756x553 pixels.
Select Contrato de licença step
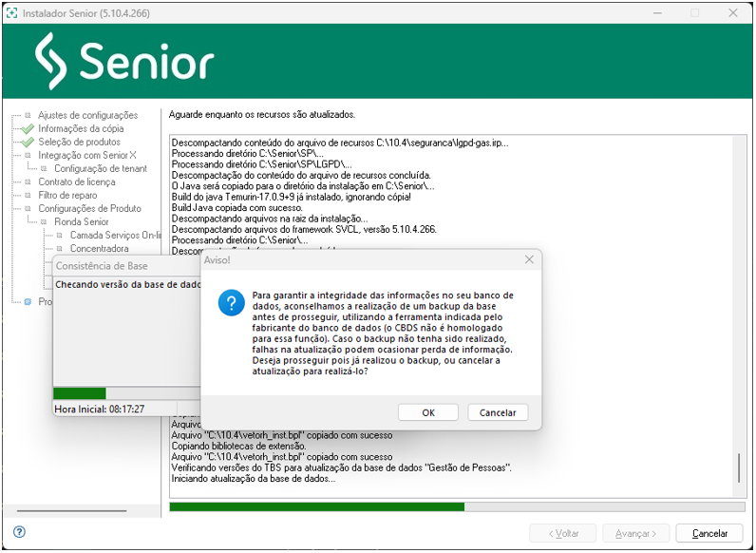pos(77,181)
